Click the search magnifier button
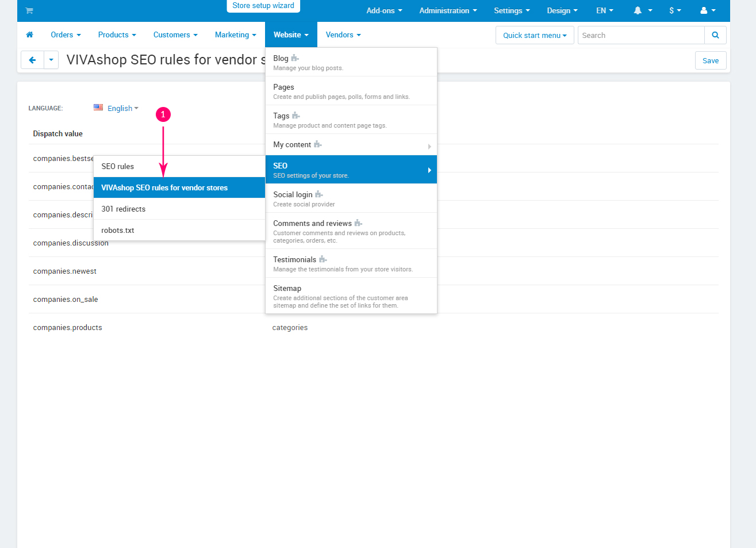This screenshot has width=756, height=548. [x=715, y=35]
